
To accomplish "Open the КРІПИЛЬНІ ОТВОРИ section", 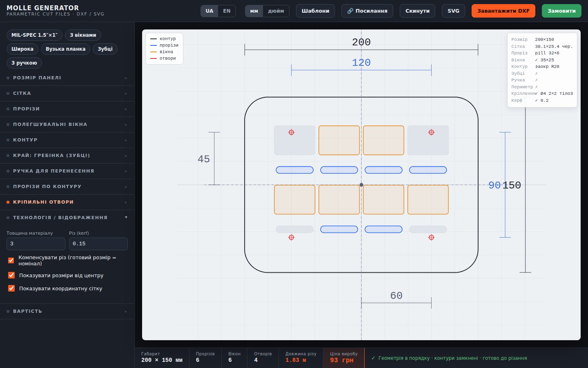I will pos(67,202).
